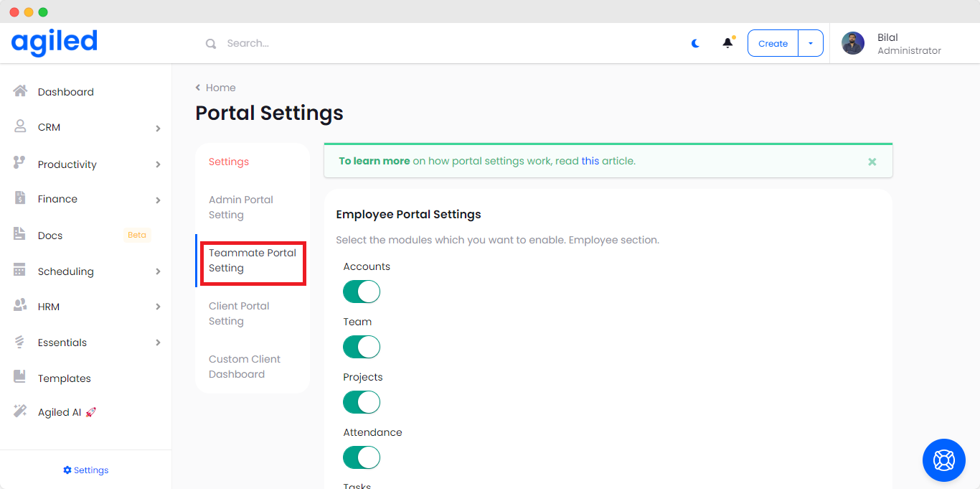Viewport: 980px width, 489px height.
Task: Select Admin Portal Setting tab
Action: [x=241, y=208]
